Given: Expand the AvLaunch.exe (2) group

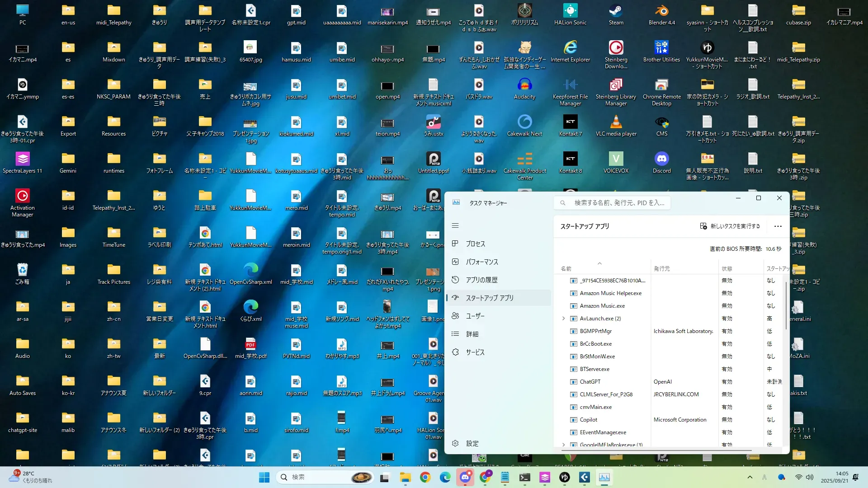Looking at the screenshot, I should [563, 319].
